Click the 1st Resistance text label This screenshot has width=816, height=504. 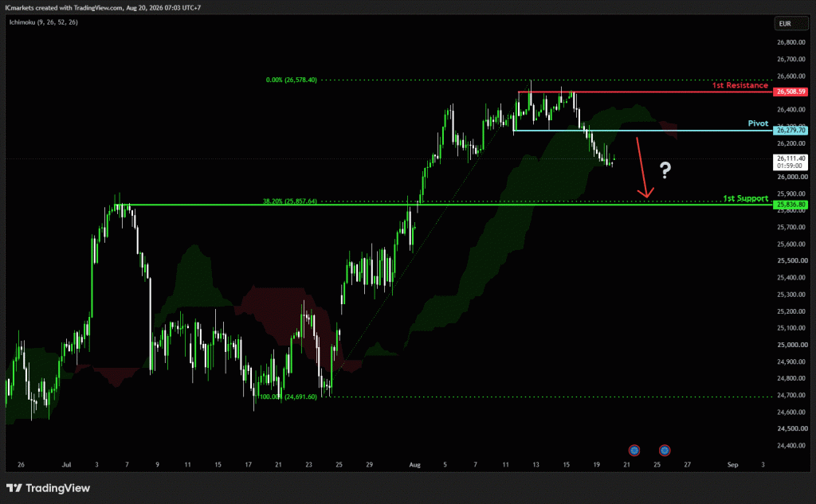pos(740,85)
